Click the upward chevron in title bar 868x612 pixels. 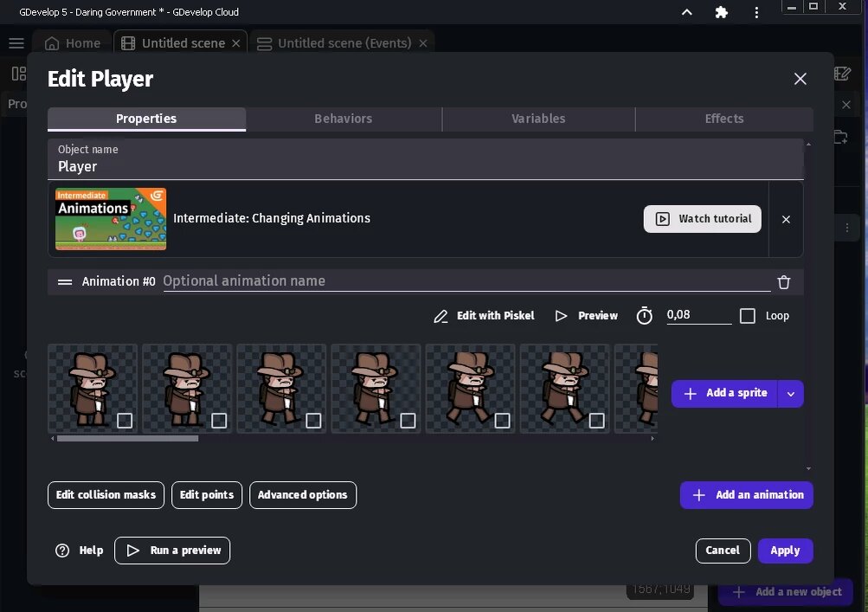click(686, 12)
